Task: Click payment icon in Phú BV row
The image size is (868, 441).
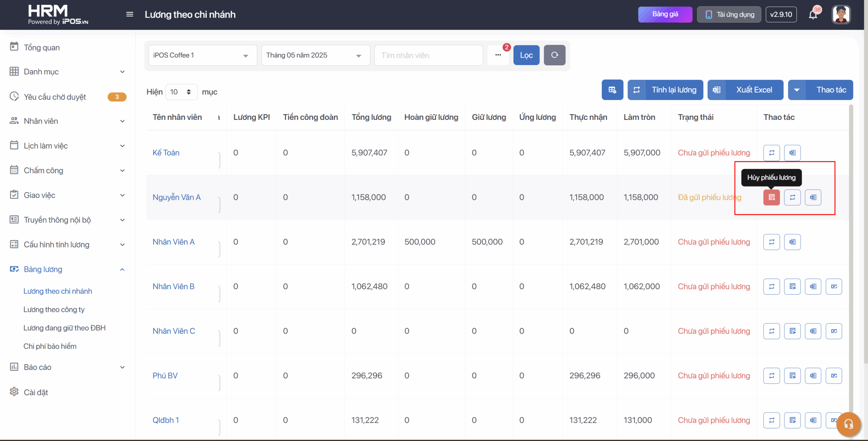Action: click(x=834, y=376)
